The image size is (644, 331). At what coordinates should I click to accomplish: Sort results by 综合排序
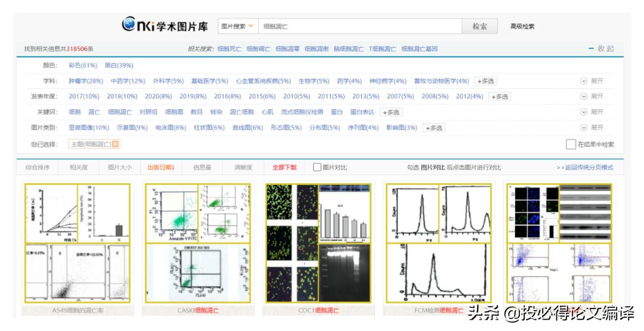click(x=38, y=167)
